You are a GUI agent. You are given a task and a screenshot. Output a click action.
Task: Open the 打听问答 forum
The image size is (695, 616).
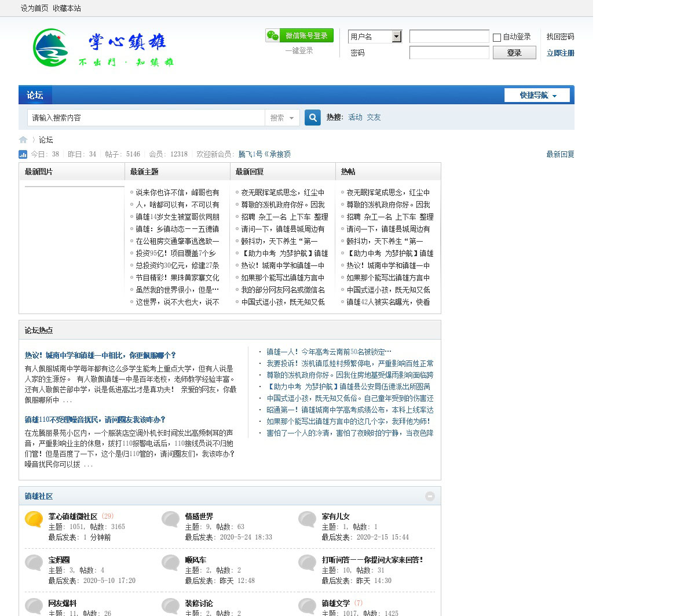372,560
